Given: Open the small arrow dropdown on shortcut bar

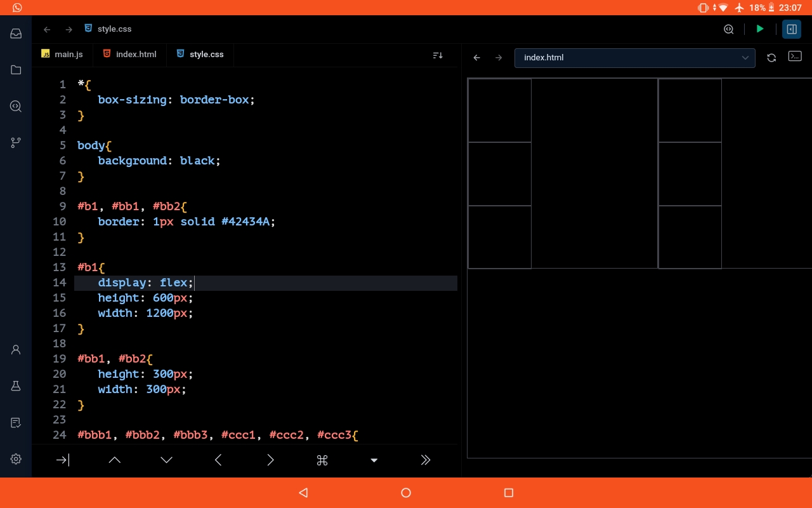Looking at the screenshot, I should [x=374, y=460].
